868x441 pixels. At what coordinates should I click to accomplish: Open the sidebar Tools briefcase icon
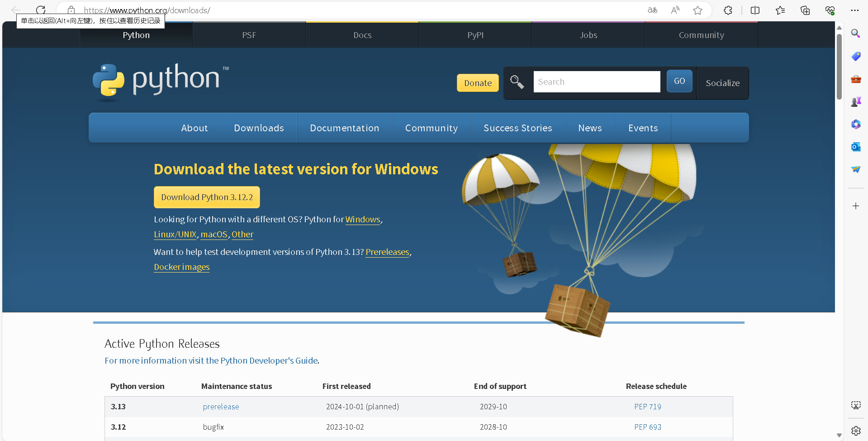tap(856, 79)
